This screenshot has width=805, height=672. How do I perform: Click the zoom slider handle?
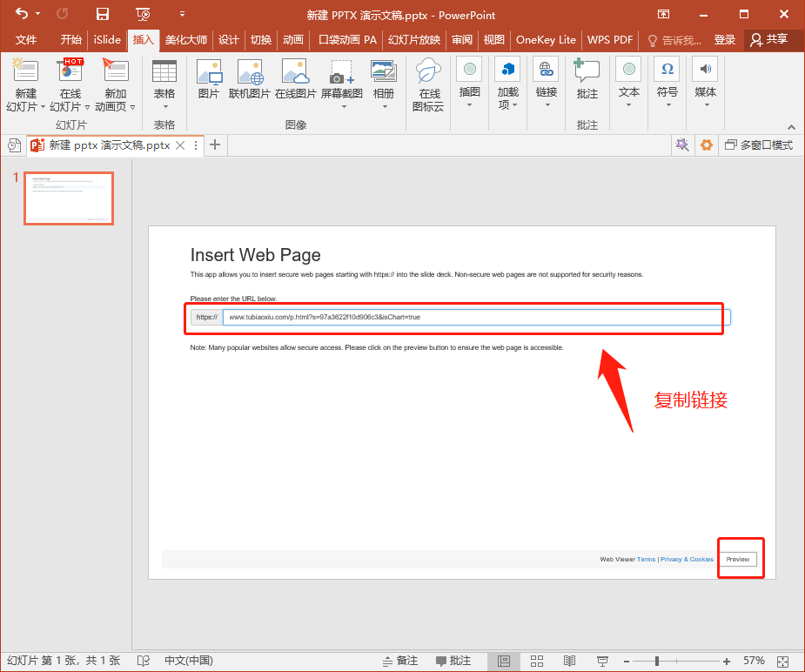click(x=657, y=662)
